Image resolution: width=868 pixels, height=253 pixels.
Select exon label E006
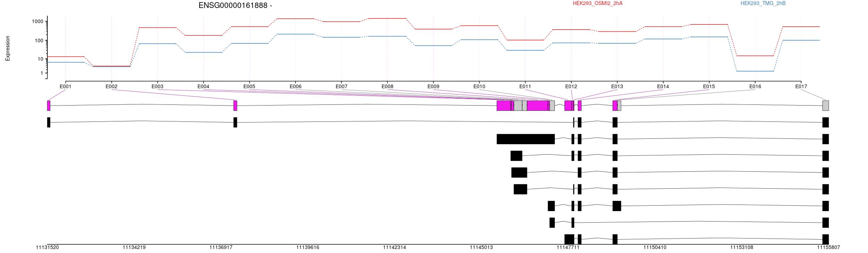pos(295,86)
